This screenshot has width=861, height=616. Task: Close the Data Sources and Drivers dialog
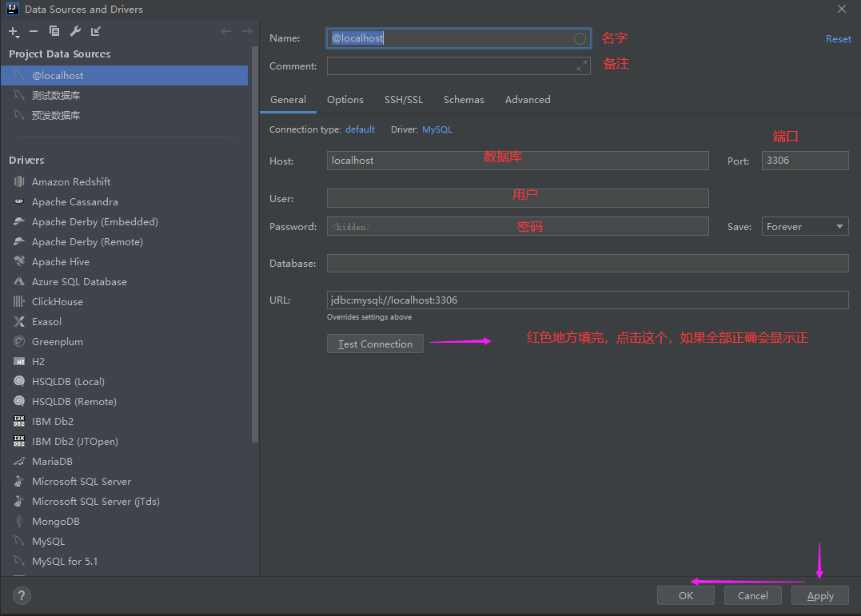click(x=842, y=9)
